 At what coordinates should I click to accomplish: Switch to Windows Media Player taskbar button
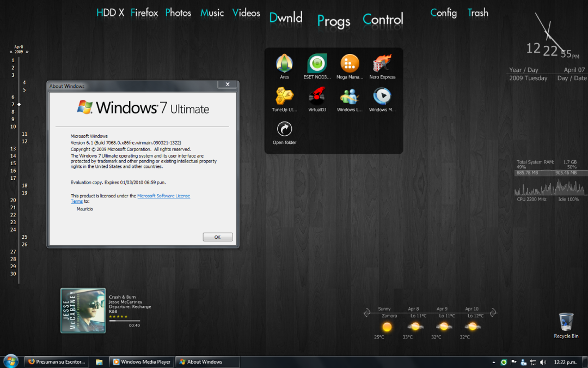142,362
